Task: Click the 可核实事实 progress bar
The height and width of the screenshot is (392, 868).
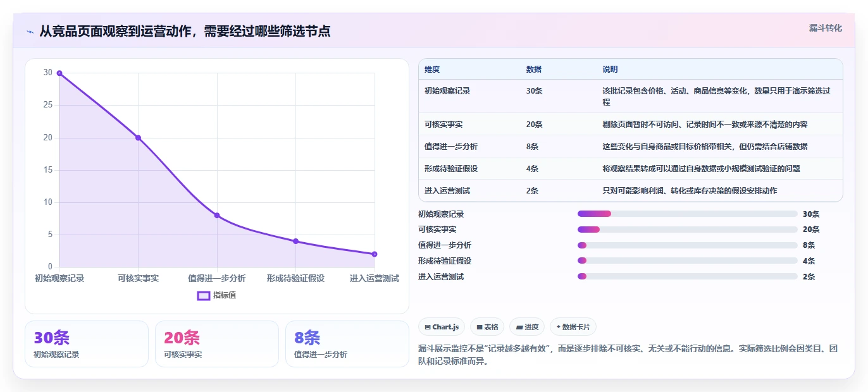Action: pyautogui.click(x=688, y=230)
